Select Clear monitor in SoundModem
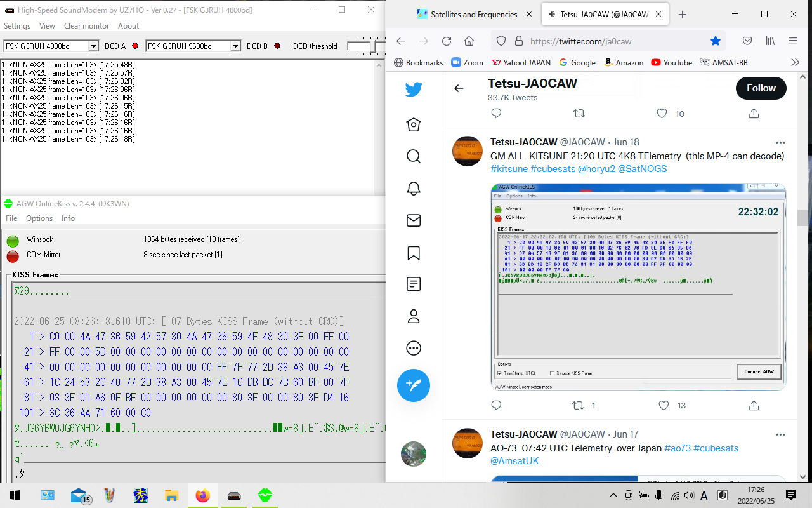 click(86, 26)
